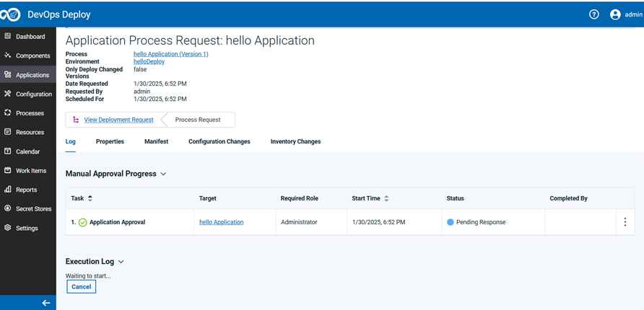Click the Dashboard sidebar icon
The image size is (644, 310).
pos(8,36)
